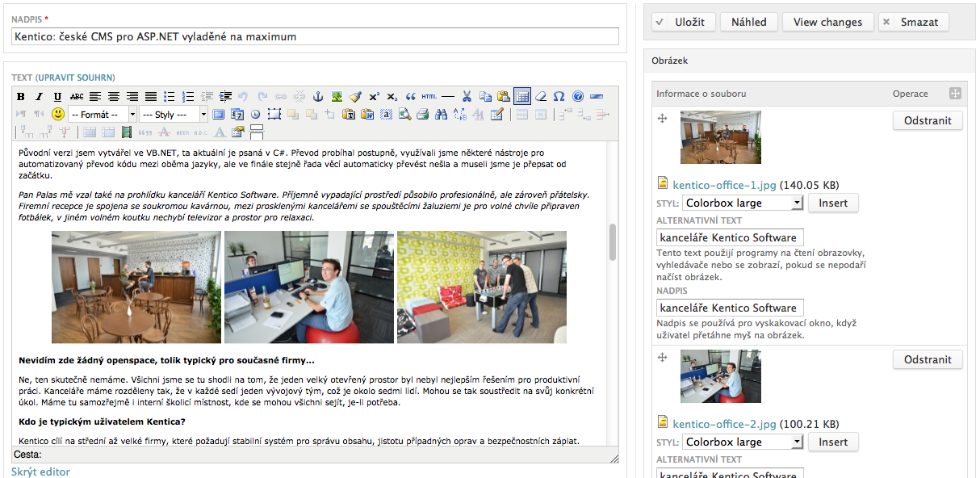980x478 pixels.
Task: Insert special character (Omega icon)
Action: [x=559, y=97]
